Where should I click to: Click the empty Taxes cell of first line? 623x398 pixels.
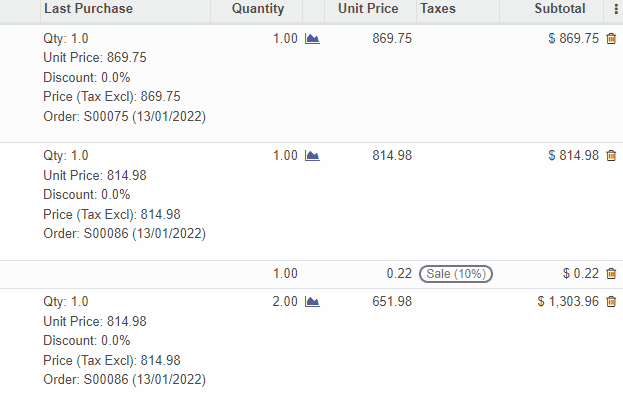tap(458, 39)
